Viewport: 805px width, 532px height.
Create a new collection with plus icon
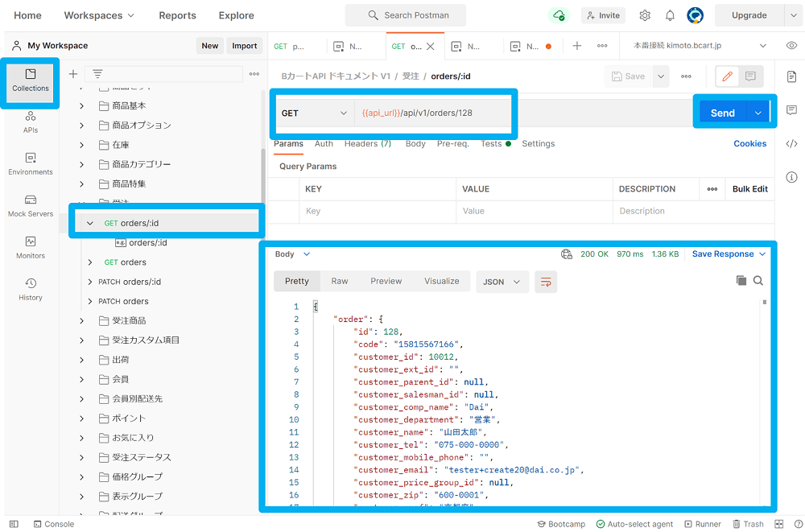(73, 74)
